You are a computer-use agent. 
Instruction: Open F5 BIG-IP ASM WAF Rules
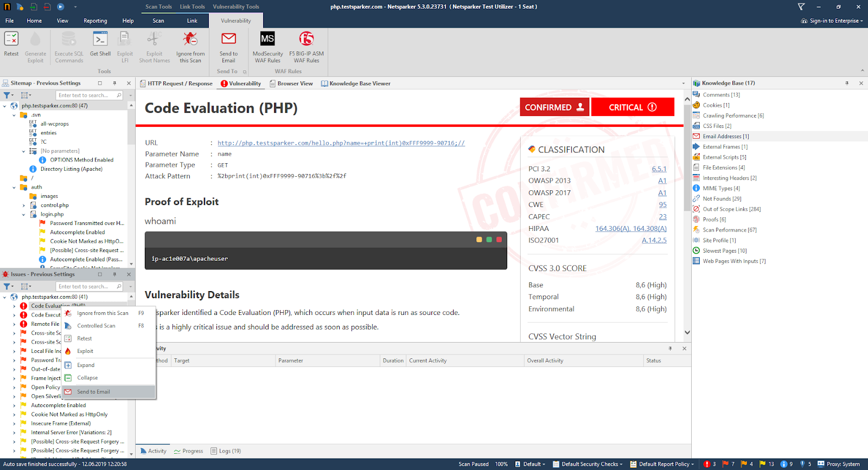[307, 39]
